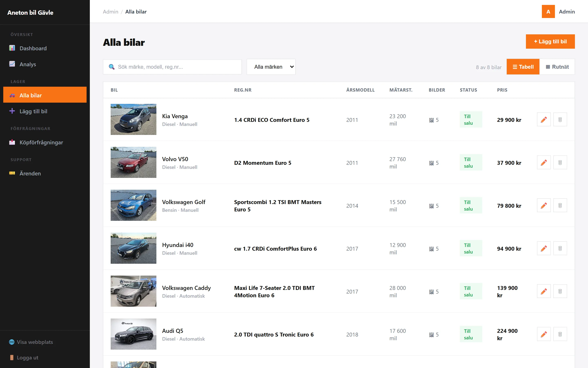Viewport: 588px width, 368px height.
Task: Switch to Tabell view
Action: (523, 67)
